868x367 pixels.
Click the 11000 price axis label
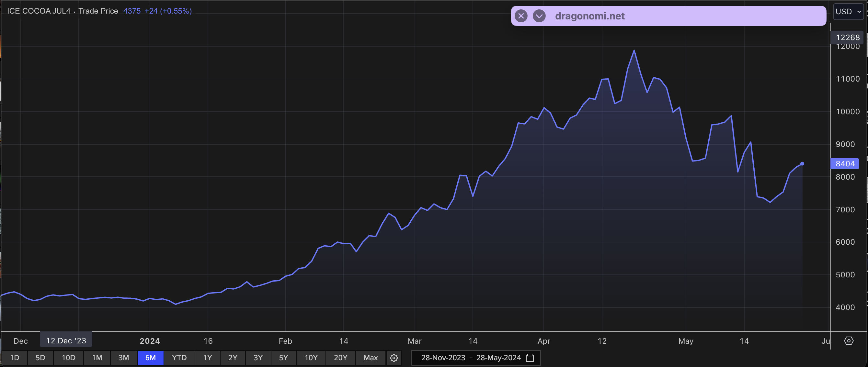848,79
